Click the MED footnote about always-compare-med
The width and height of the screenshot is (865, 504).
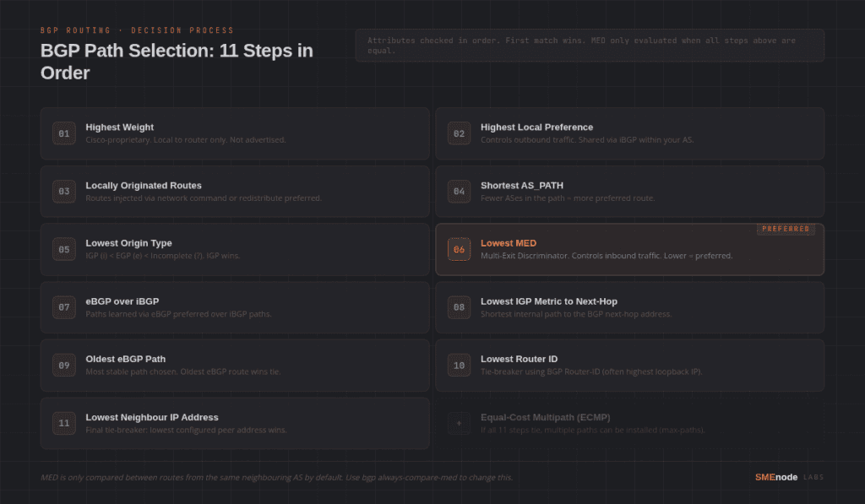pyautogui.click(x=276, y=478)
